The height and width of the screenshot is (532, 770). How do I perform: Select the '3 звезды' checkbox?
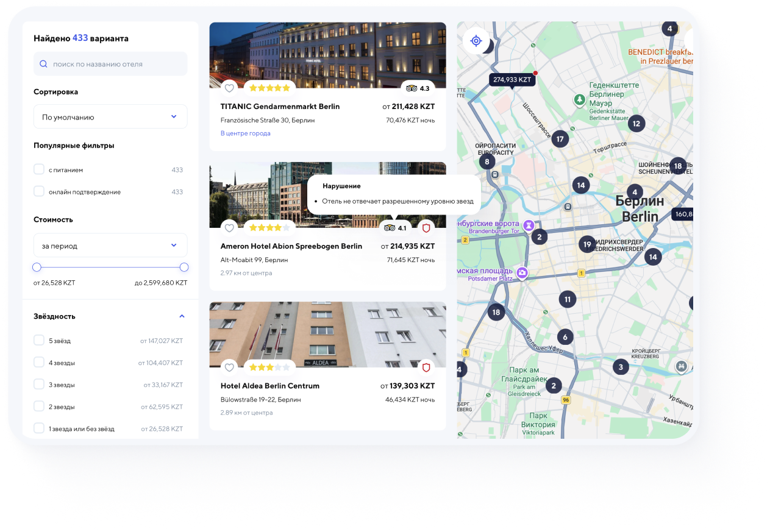point(39,384)
